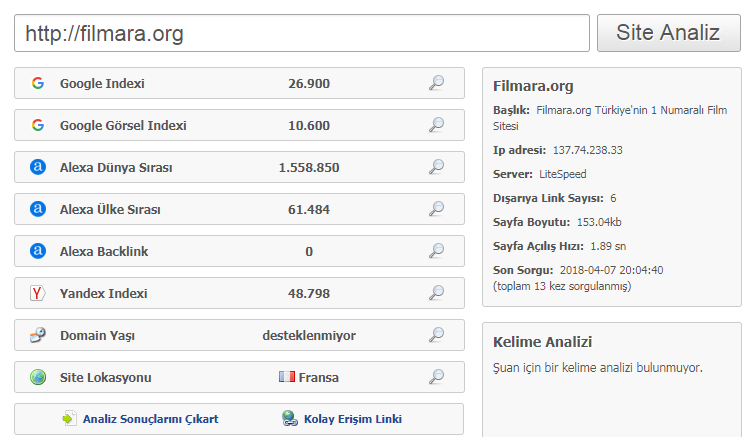Click magnifier icon for Site Lokasyonu
744x437 pixels.
coord(437,377)
